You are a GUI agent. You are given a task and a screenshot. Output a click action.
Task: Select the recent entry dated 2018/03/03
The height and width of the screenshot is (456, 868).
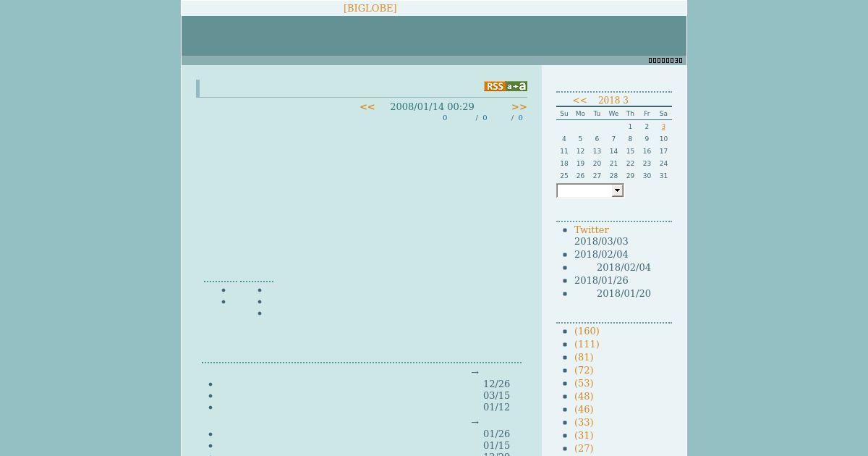click(x=601, y=242)
